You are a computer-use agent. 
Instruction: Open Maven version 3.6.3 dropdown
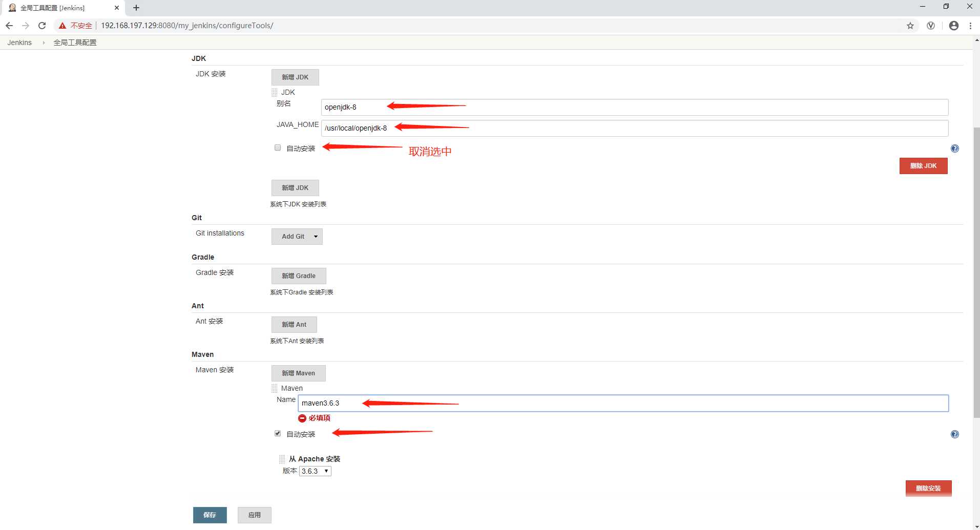click(x=315, y=471)
